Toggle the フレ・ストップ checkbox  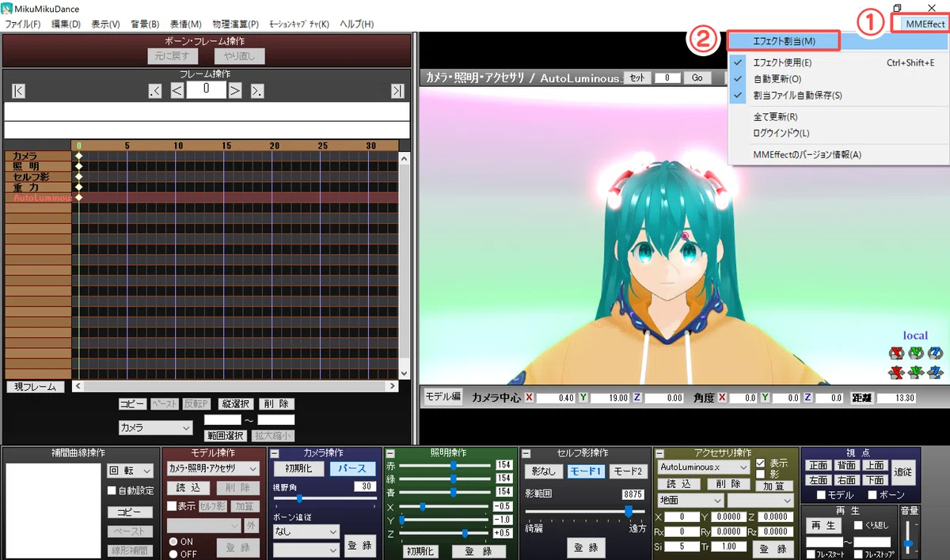[858, 554]
